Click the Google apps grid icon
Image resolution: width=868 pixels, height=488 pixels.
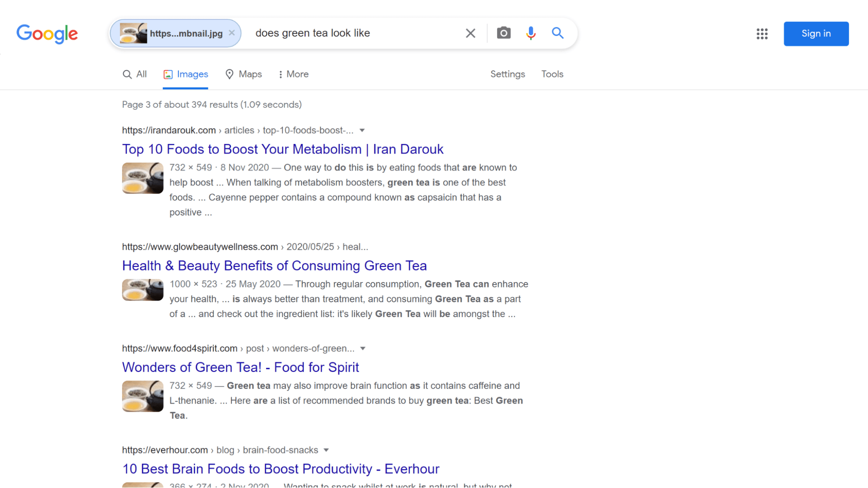point(762,33)
